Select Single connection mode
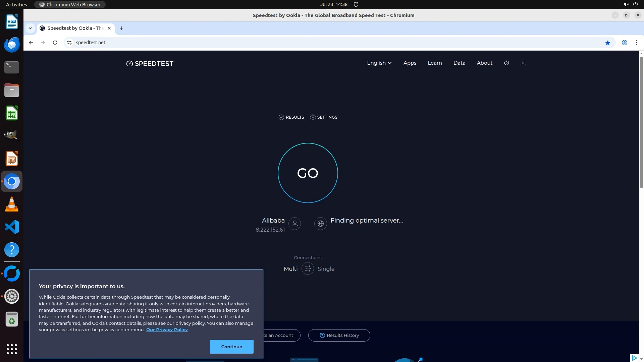The image size is (644, 362). pos(326,269)
